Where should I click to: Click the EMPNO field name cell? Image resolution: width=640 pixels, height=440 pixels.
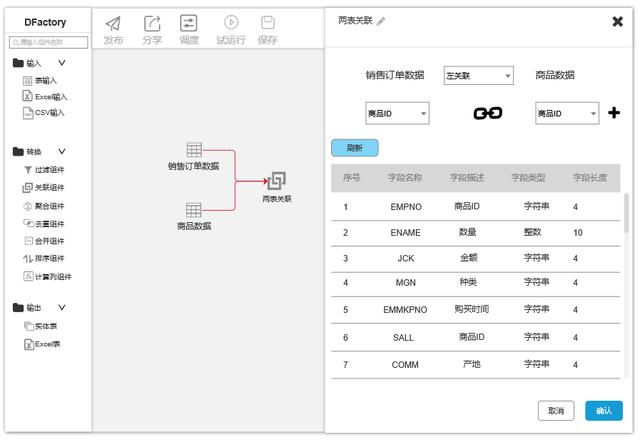(406, 207)
